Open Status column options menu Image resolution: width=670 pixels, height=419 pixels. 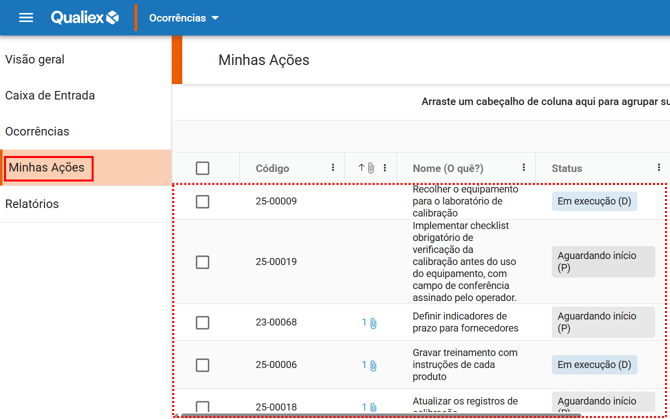click(658, 168)
